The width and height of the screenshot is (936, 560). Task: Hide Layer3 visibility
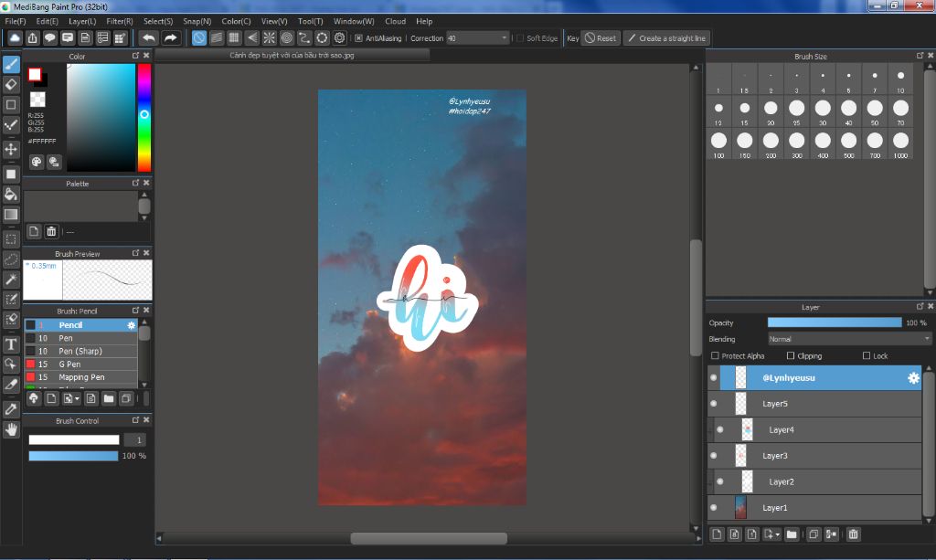713,456
